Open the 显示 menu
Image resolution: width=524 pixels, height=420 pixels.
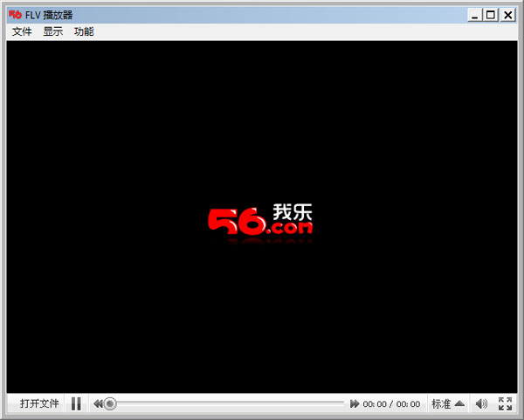tap(52, 31)
